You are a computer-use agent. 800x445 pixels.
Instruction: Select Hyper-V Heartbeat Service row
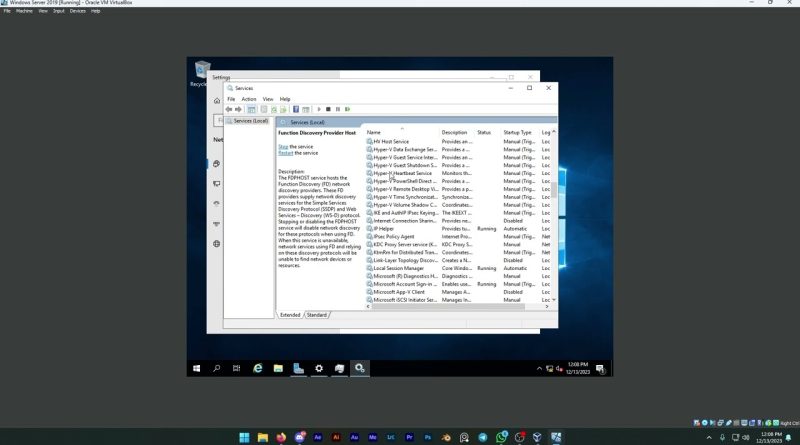click(458, 173)
